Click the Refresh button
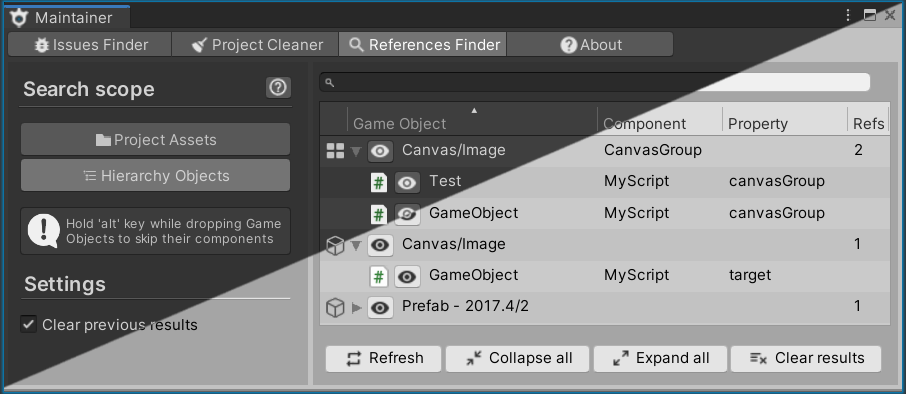 coord(384,359)
